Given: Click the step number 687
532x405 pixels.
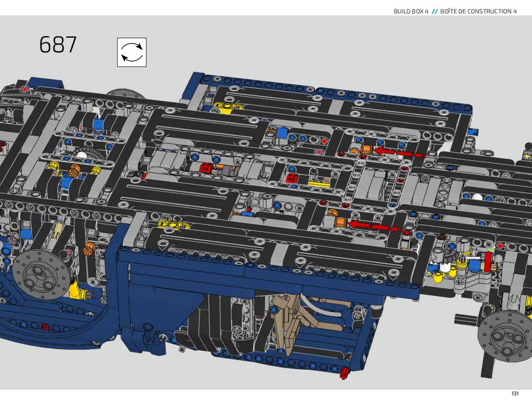Looking at the screenshot, I should [x=58, y=44].
